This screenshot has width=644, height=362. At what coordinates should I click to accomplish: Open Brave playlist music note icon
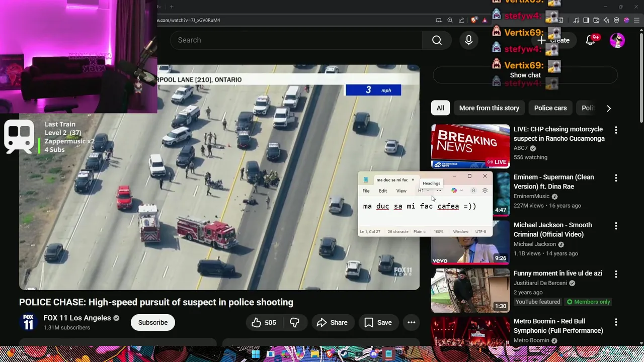[x=576, y=20]
